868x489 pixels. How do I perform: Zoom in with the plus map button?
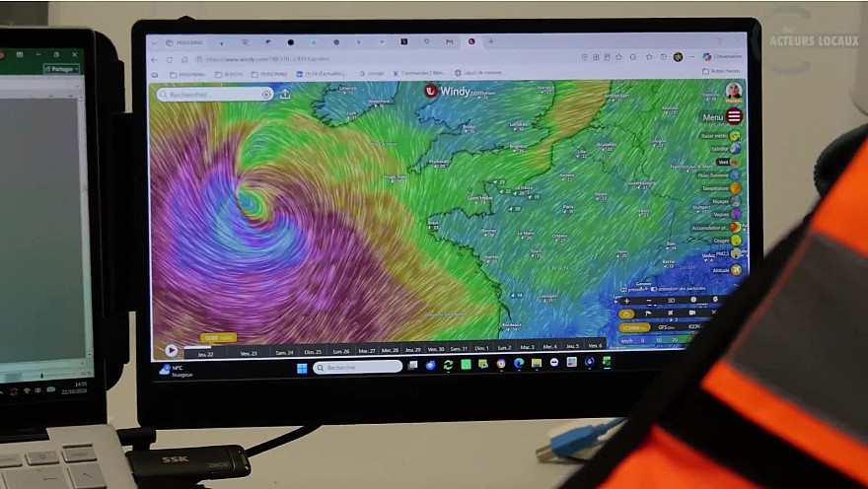(626, 301)
